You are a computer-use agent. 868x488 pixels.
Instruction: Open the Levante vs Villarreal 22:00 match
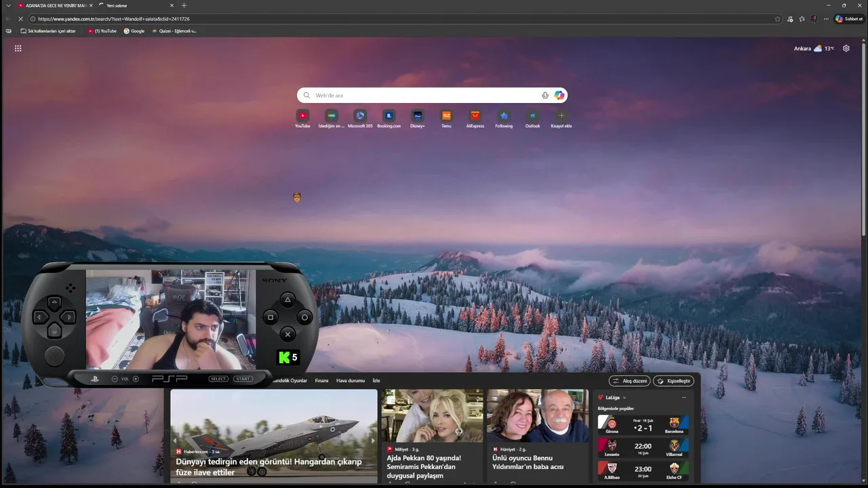point(643,448)
